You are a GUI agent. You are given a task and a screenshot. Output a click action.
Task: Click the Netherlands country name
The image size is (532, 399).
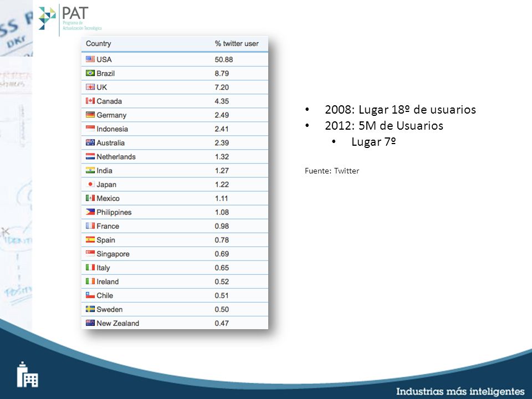click(x=116, y=157)
